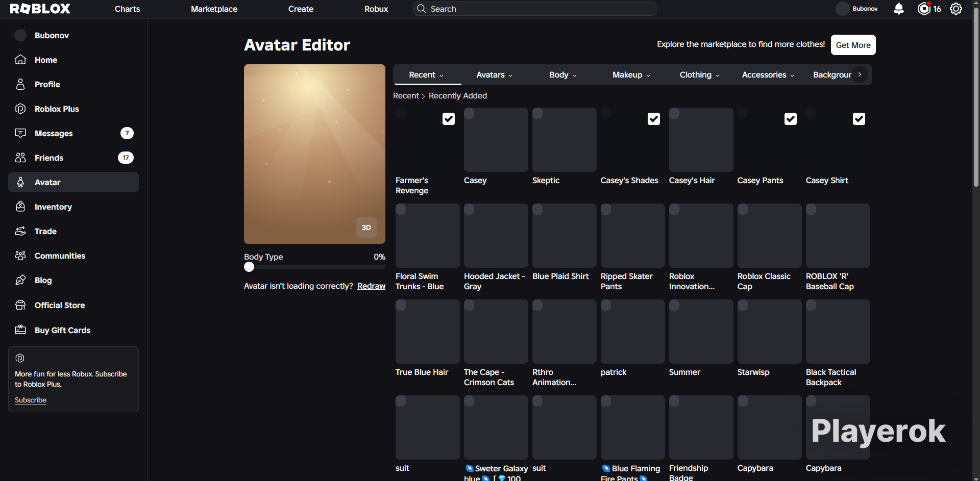The image size is (980, 481).
Task: Select the Black Tactical Backpack thumbnail
Action: pos(838,332)
